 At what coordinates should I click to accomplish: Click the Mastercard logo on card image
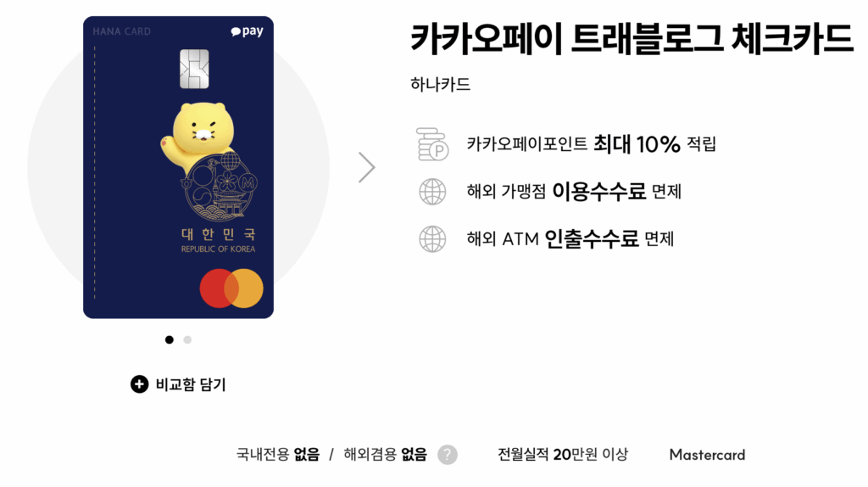pos(231,288)
